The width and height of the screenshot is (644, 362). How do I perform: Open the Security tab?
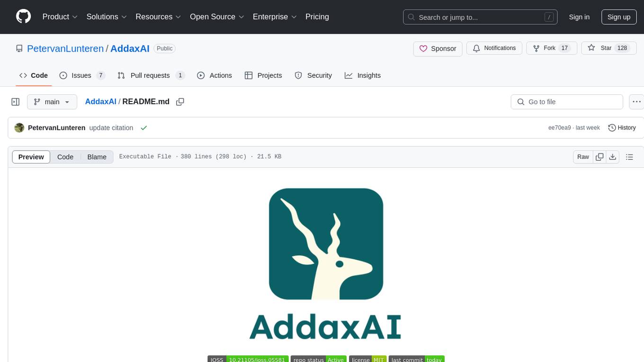pos(313,75)
